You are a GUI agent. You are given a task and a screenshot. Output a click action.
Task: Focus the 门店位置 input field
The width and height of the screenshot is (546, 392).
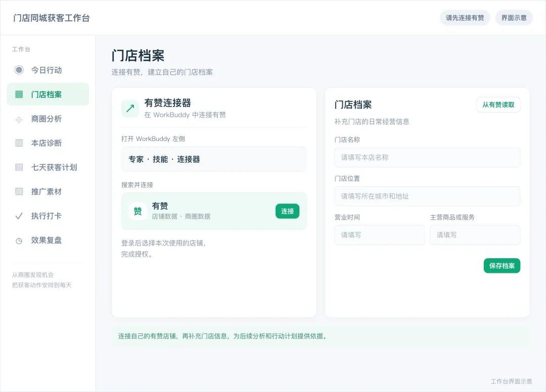coord(427,196)
